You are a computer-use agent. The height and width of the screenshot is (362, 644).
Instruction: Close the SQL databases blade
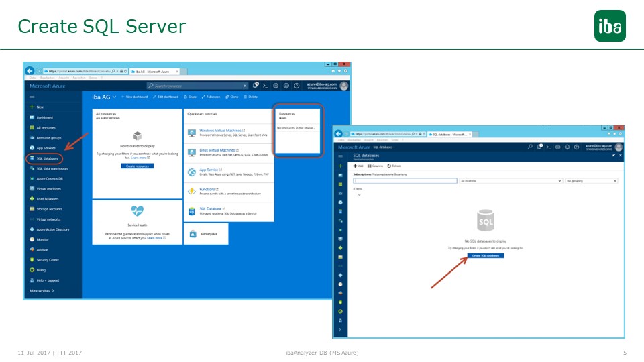point(620,155)
